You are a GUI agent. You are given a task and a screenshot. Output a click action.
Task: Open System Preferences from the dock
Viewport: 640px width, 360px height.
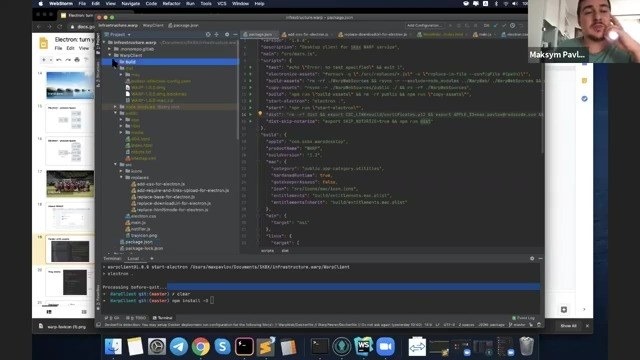click(x=157, y=347)
